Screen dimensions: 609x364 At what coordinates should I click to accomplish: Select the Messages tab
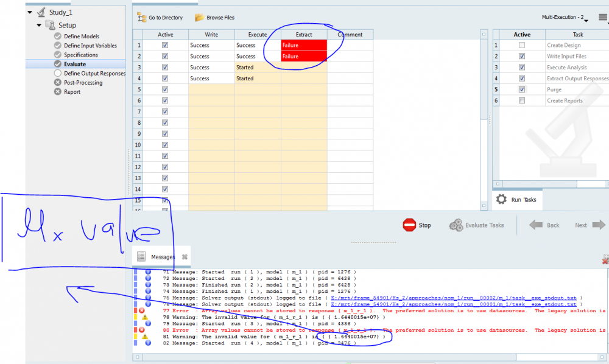pyautogui.click(x=163, y=257)
